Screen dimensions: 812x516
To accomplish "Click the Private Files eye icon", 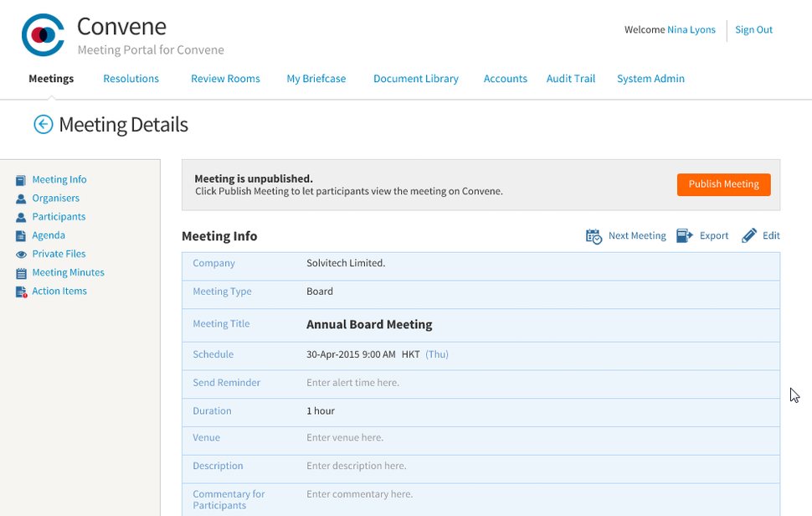I will point(21,255).
